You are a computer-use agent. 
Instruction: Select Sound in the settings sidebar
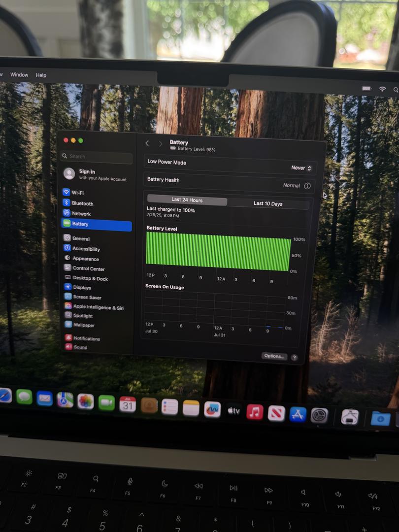point(97,347)
